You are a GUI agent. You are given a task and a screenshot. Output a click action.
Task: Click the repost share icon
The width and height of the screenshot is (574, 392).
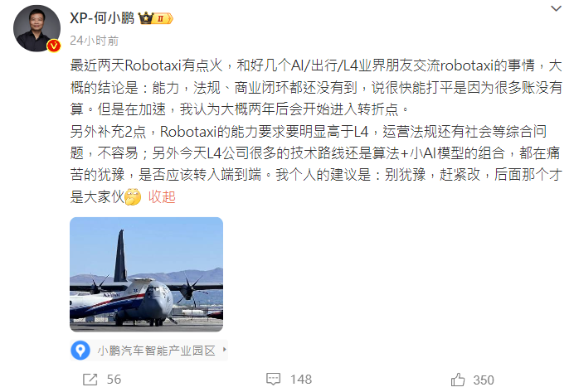pos(90,380)
